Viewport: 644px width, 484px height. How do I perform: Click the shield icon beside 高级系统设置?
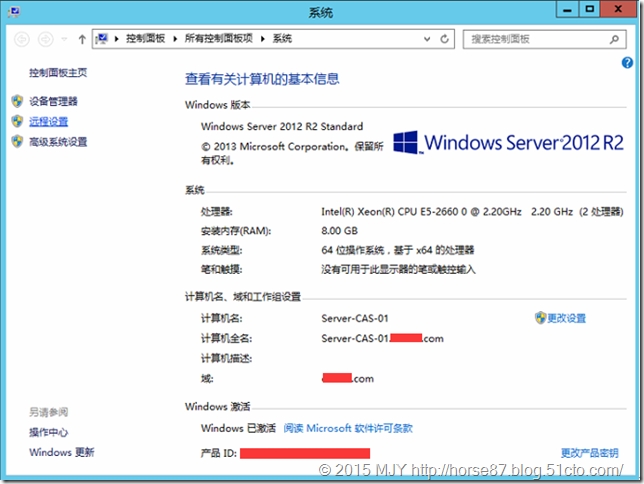point(16,142)
